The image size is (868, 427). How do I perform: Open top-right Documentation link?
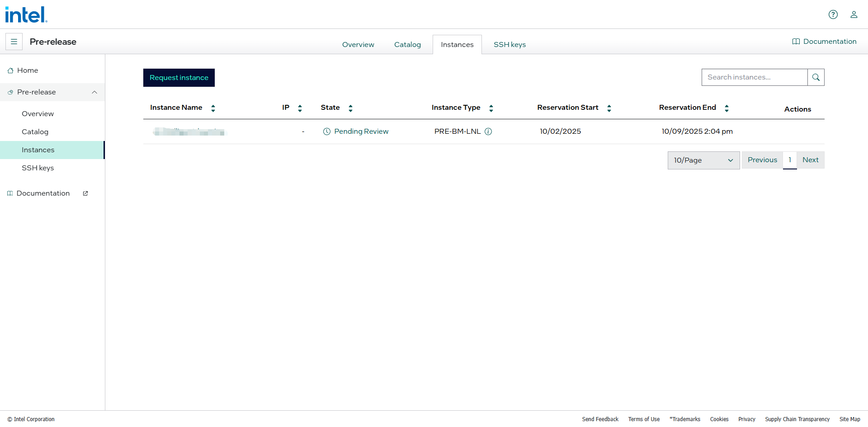click(x=824, y=42)
